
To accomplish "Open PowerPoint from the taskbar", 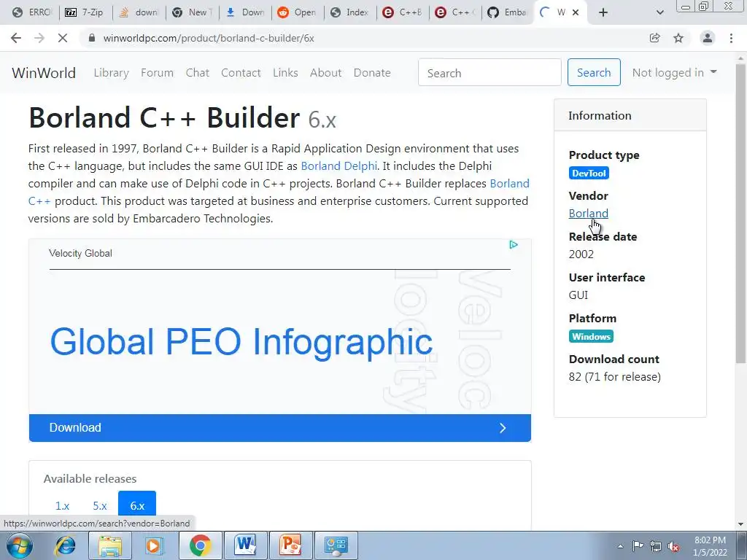I will point(290,545).
